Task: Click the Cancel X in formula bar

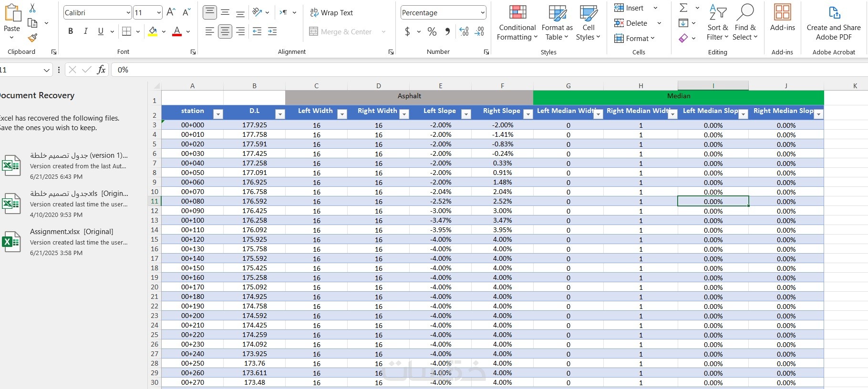Action: point(72,70)
